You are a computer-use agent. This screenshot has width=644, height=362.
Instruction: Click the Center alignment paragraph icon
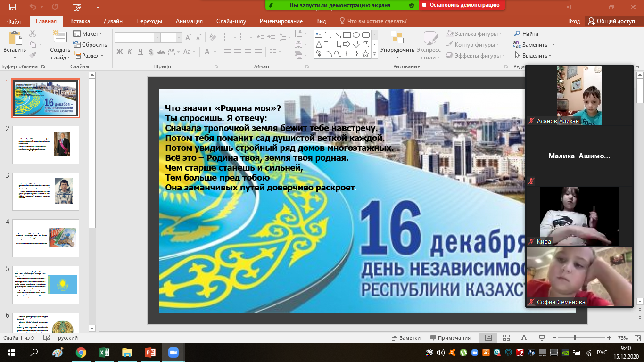(x=239, y=52)
